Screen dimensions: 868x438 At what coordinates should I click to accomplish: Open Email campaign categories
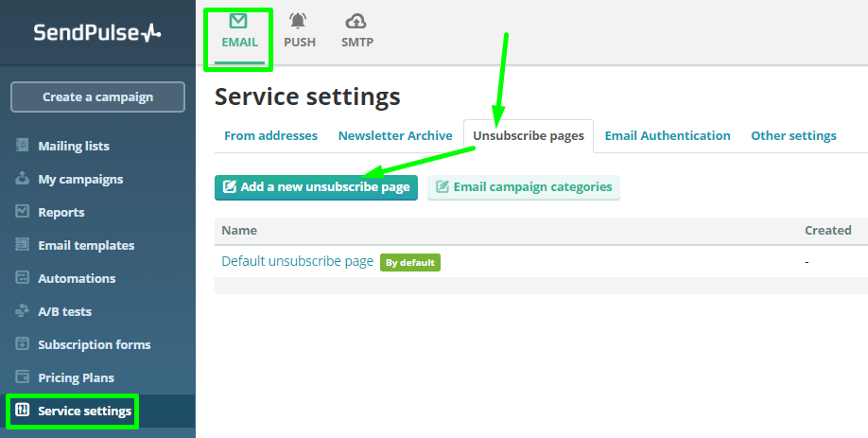pos(524,187)
